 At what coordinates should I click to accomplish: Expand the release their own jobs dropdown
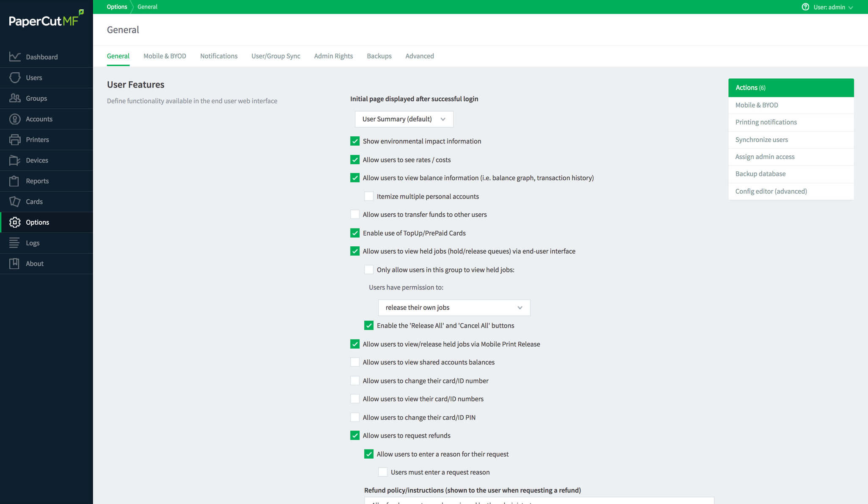coord(453,308)
